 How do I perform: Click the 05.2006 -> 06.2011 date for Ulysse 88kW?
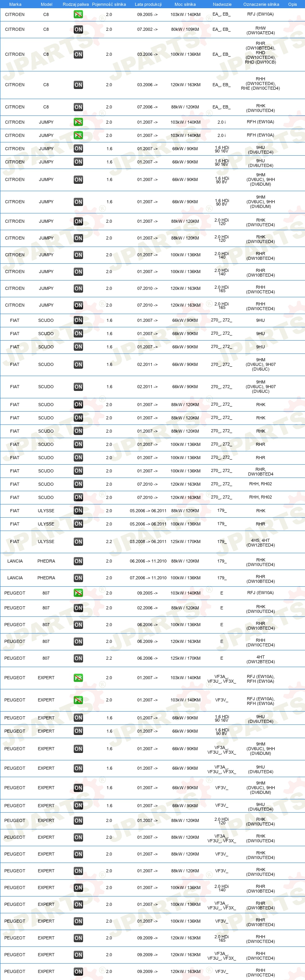pyautogui.click(x=148, y=511)
